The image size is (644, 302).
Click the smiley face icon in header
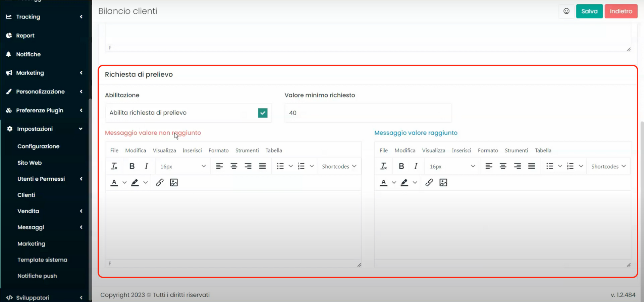pos(566,11)
